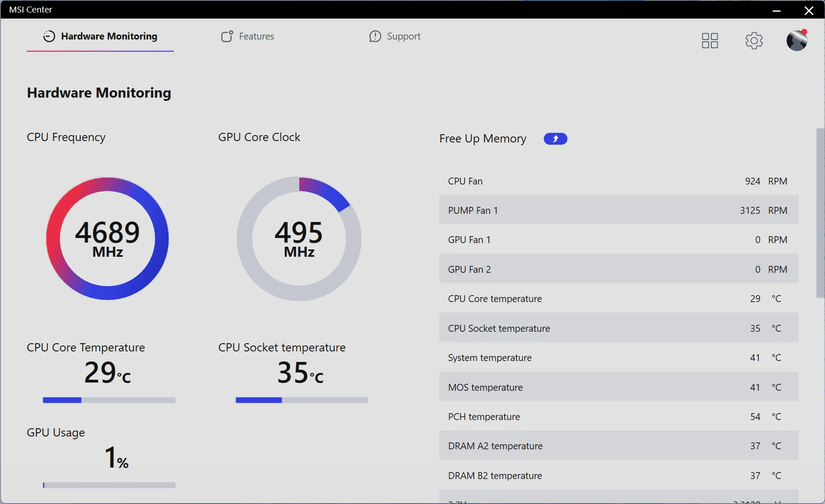Click the 29°C CPU core temperature reading
The width and height of the screenshot is (825, 504).
pos(107,372)
